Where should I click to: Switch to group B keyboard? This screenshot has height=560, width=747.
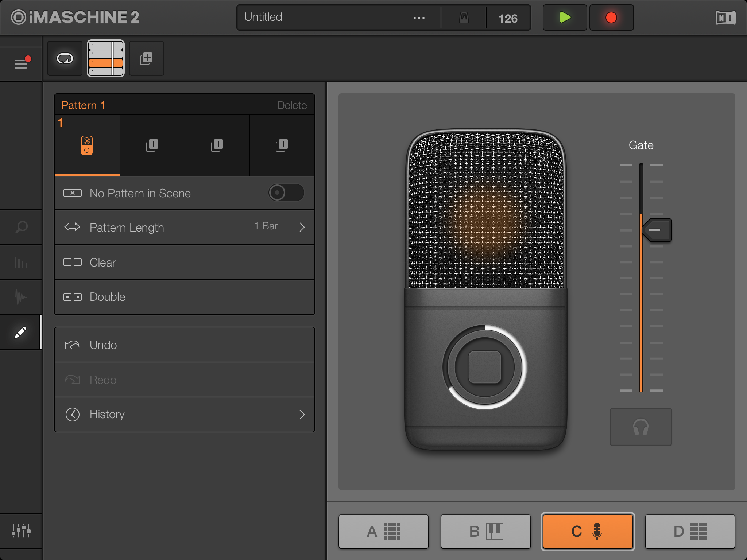486,532
